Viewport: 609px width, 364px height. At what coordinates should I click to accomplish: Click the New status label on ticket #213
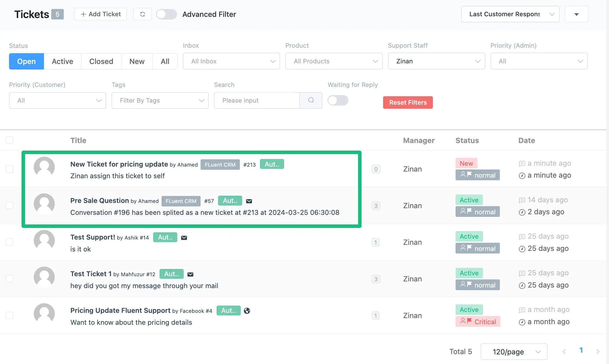466,163
